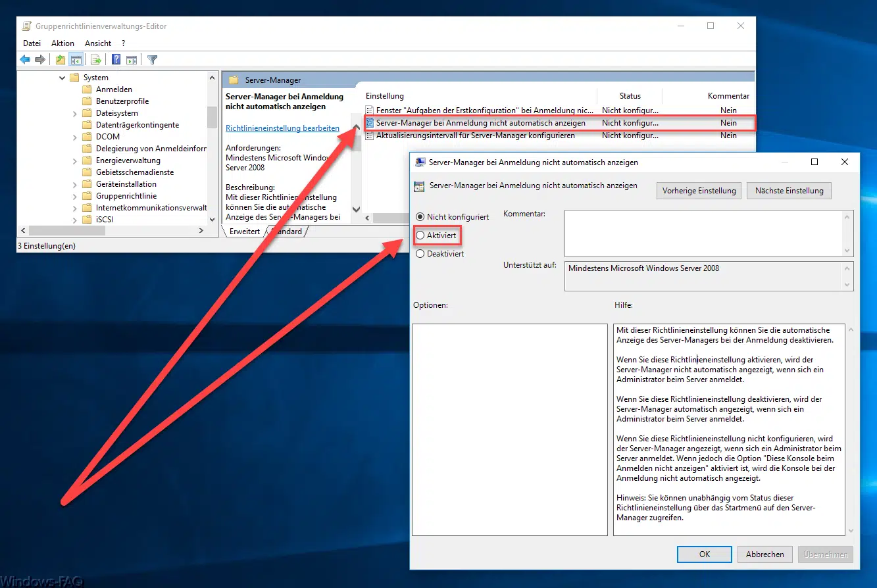
Task: Click the Vorherige Einstellung button
Action: point(699,191)
